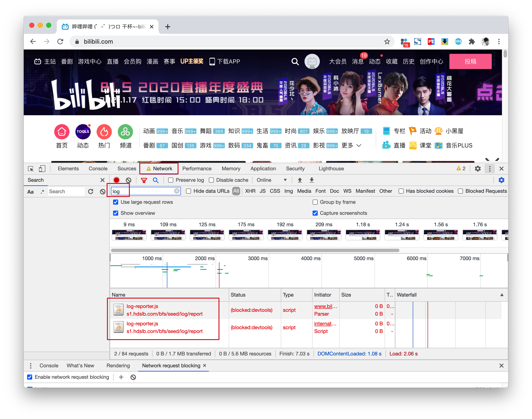
Task: Open the Online throttling dropdown
Action: click(x=272, y=180)
